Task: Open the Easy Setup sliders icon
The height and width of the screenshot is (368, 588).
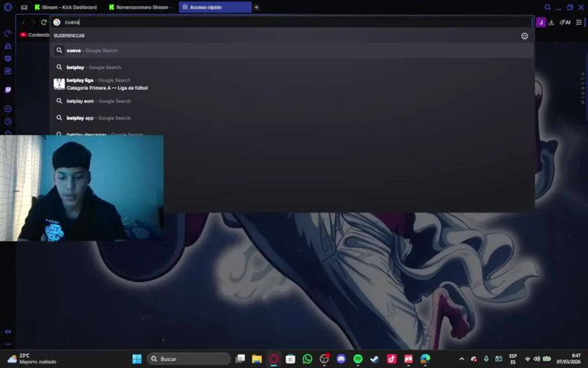Action: coord(579,22)
